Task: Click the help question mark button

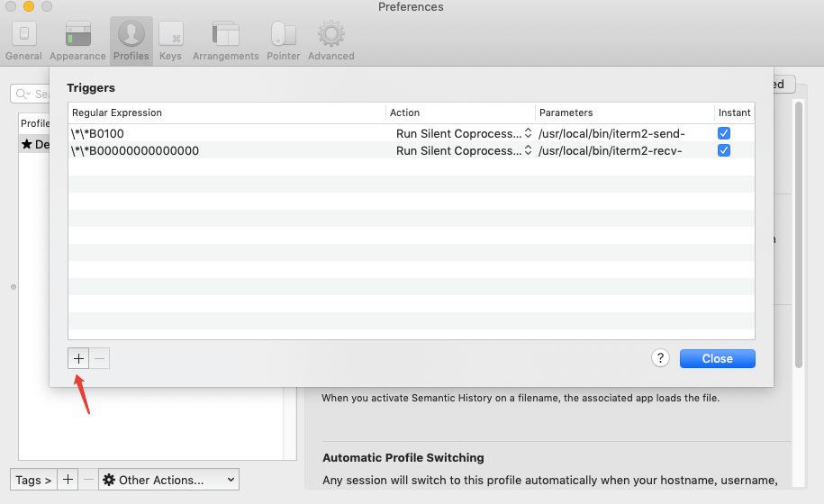Action: point(660,358)
